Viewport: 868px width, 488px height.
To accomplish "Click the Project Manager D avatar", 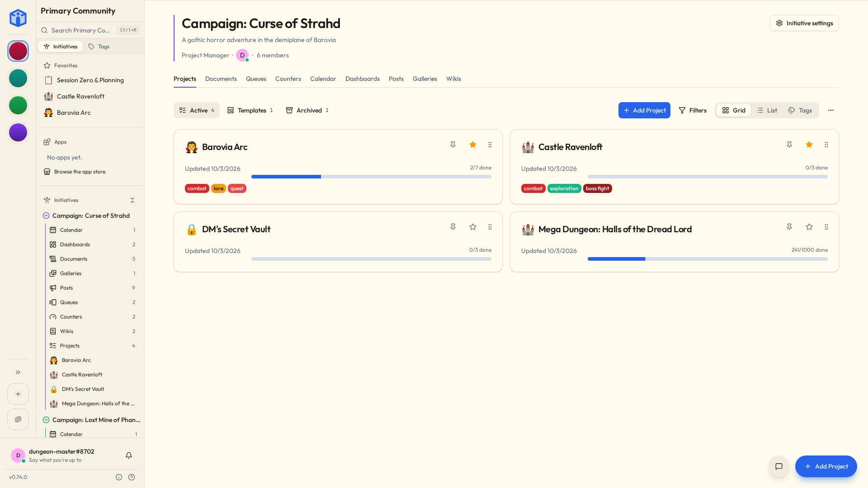I will (x=242, y=55).
